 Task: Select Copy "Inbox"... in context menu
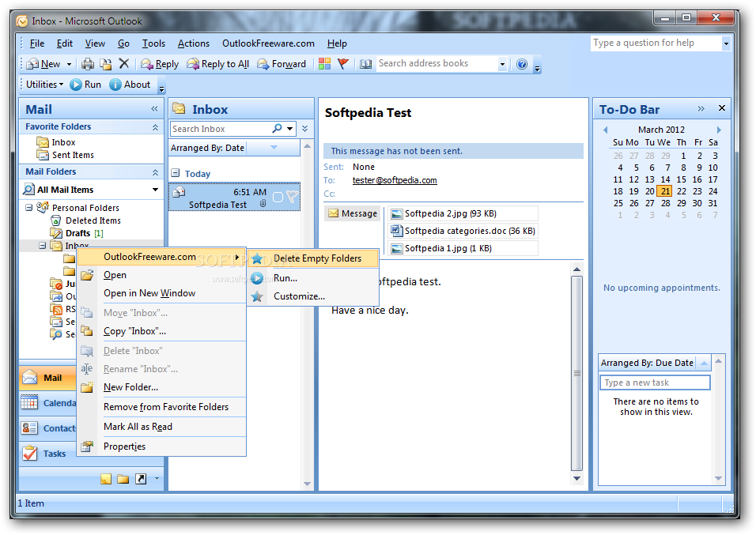click(x=162, y=331)
